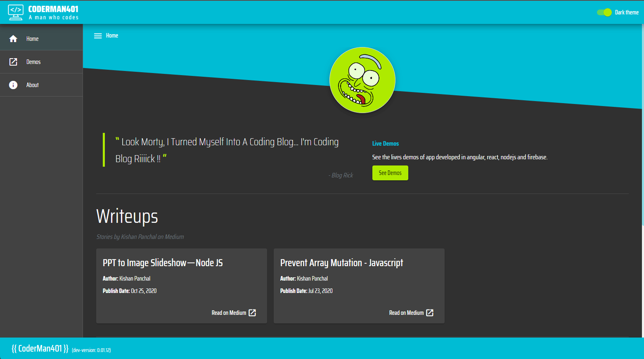The image size is (644, 359).
Task: Click the 'A man who codes' tagline
Action: 54,17
